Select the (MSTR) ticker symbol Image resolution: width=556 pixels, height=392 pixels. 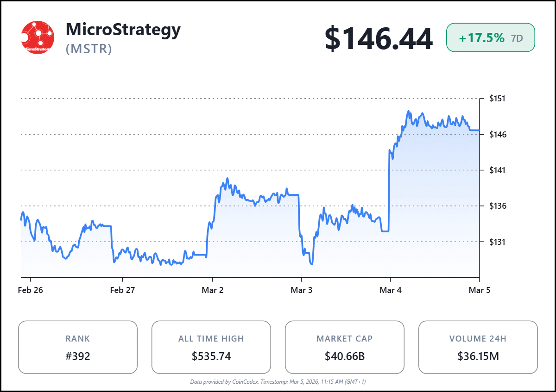89,49
